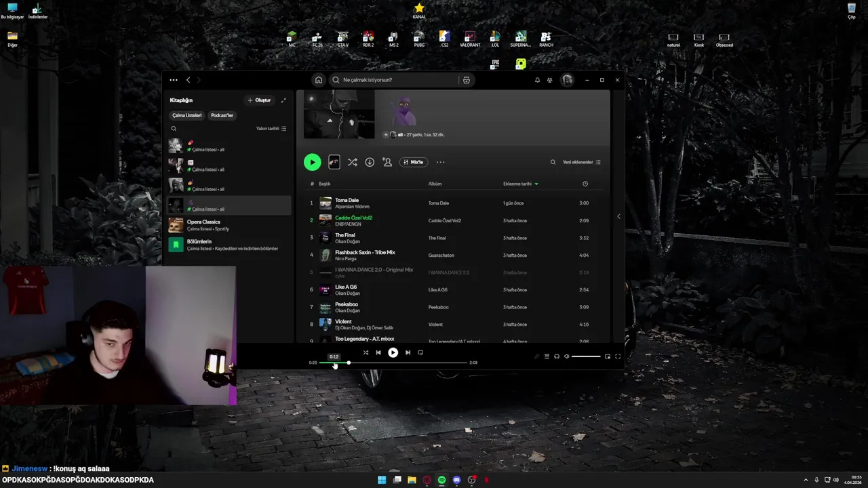Go to Spotify home

pyautogui.click(x=319, y=80)
